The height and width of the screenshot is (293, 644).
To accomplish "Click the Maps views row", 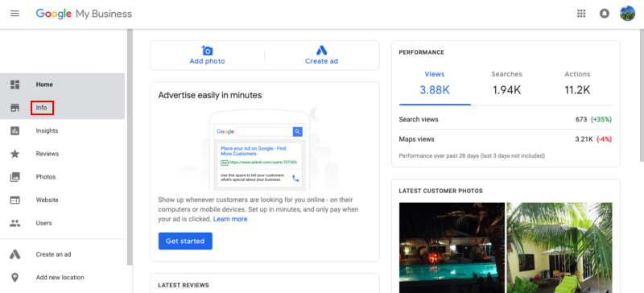I will click(506, 139).
